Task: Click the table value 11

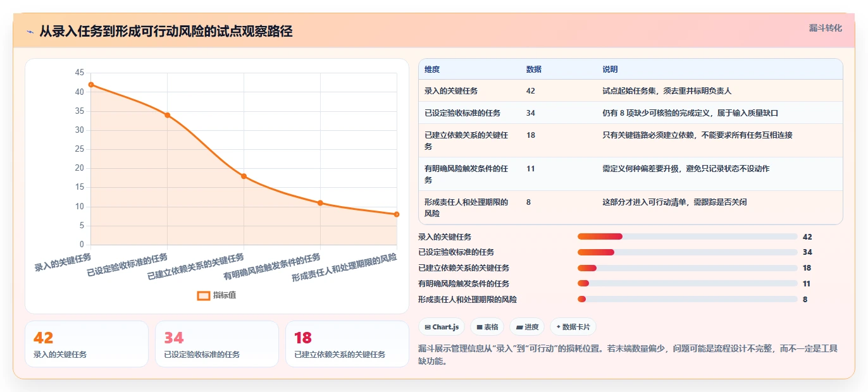Action: click(x=530, y=169)
